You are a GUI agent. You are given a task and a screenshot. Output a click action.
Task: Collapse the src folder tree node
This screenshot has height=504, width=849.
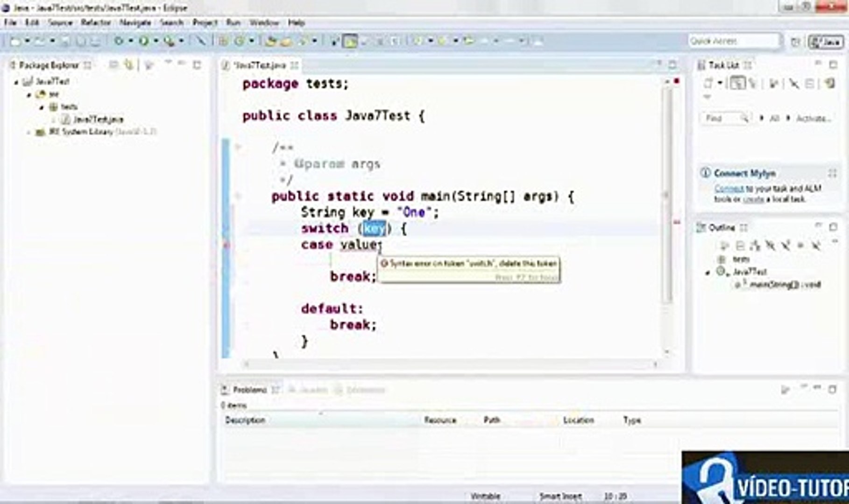coord(29,94)
